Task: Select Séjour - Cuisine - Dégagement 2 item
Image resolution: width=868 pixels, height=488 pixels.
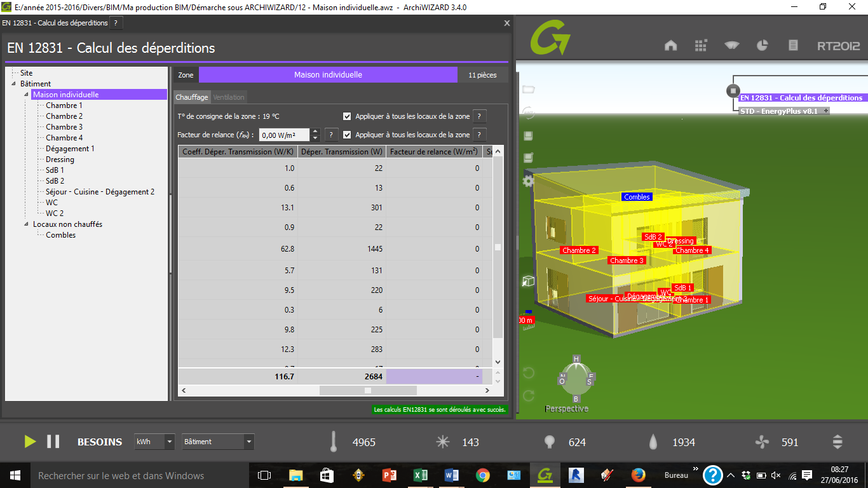Action: point(100,192)
